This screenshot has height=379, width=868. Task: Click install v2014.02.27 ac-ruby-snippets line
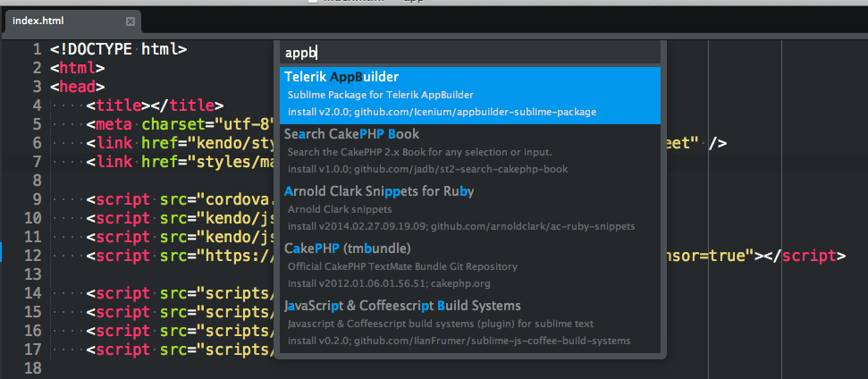[x=461, y=226]
